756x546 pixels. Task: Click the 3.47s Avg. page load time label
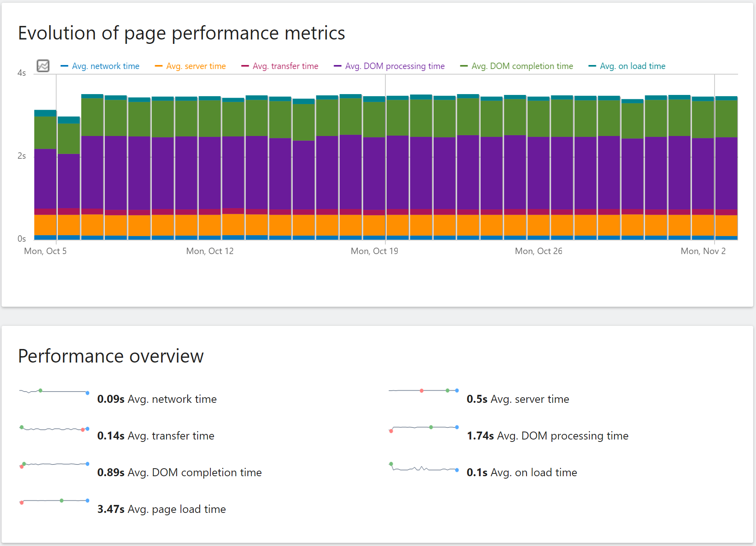click(x=161, y=509)
